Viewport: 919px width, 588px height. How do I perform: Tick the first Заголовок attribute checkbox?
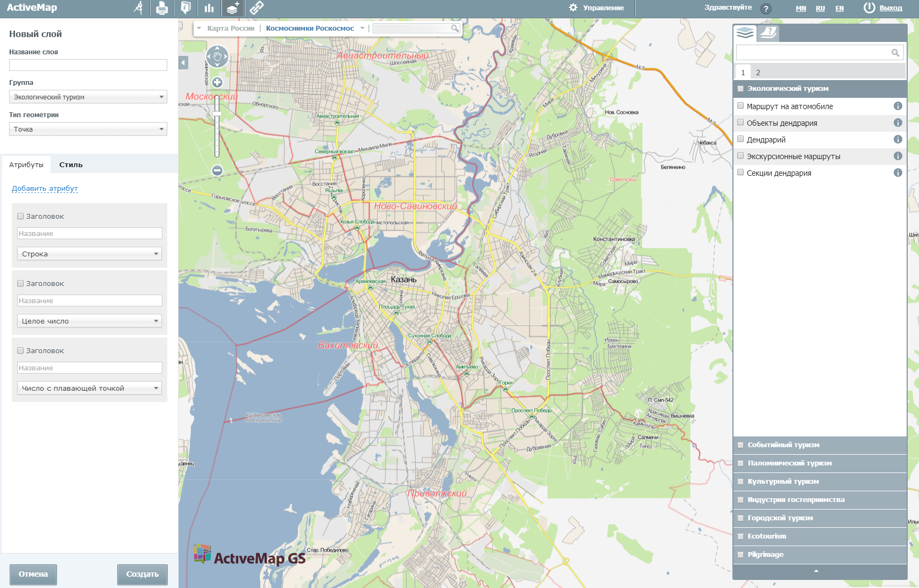pyautogui.click(x=20, y=216)
